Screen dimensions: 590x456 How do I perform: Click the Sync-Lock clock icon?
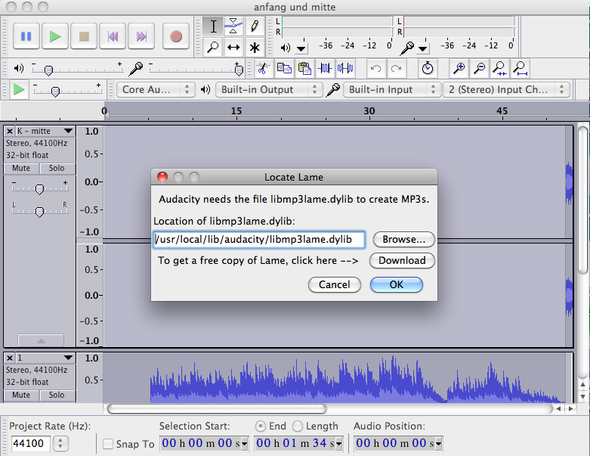pos(427,68)
